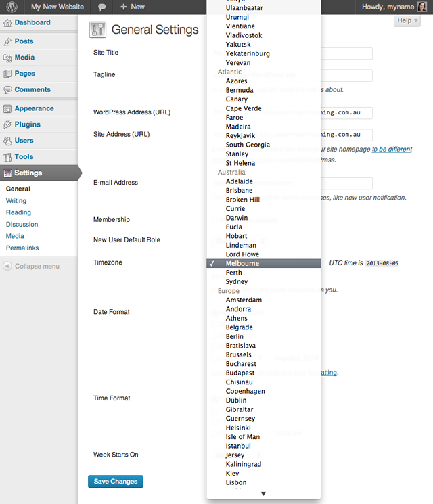Image resolution: width=433 pixels, height=504 pixels.
Task: Click the Collapse menu arrow icon
Action: point(7,266)
